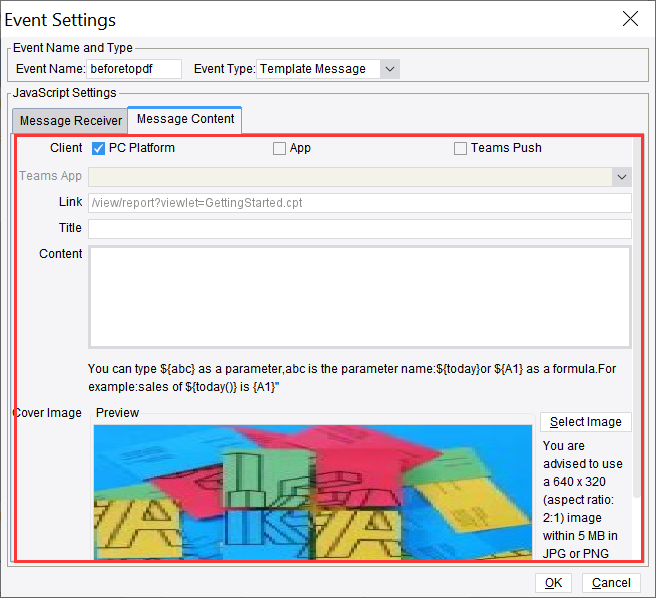The image size is (656, 598).
Task: Tick the Teams Push checkbox
Action: coord(460,149)
